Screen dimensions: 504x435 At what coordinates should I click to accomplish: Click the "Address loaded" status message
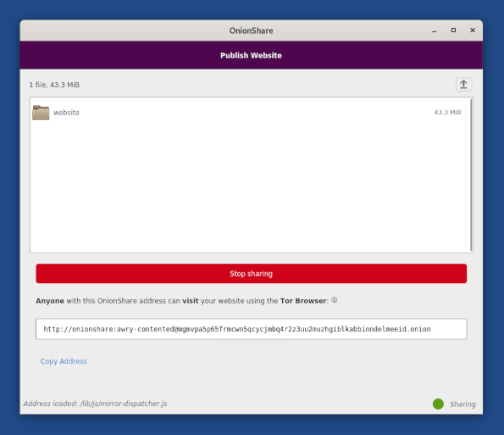pos(95,404)
